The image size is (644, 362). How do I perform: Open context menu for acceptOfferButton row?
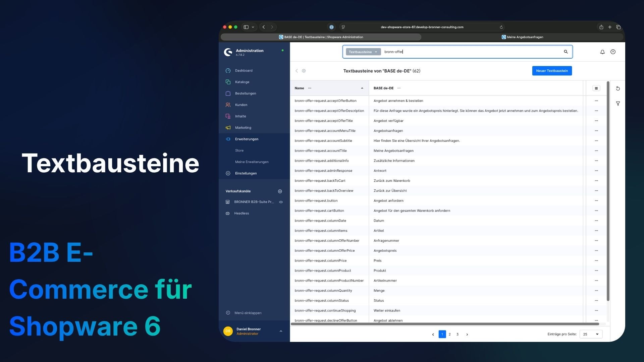[x=596, y=101]
